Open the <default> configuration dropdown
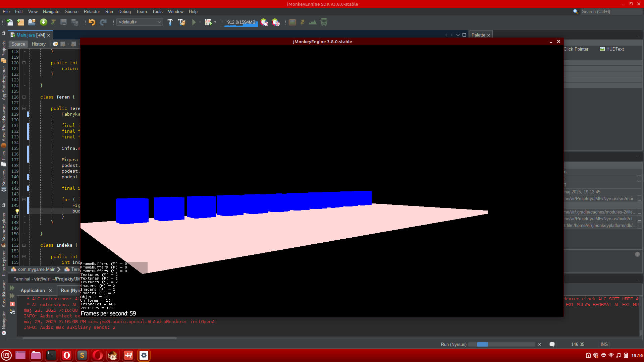This screenshot has height=362, width=644. (x=140, y=22)
